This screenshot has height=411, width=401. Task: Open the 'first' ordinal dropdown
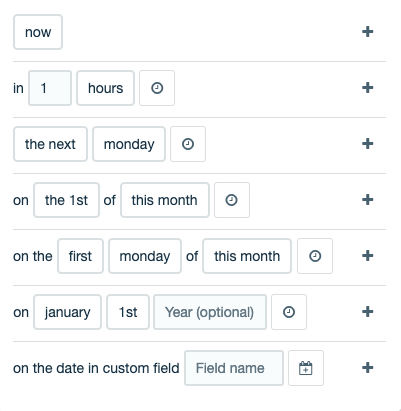pyautogui.click(x=80, y=256)
